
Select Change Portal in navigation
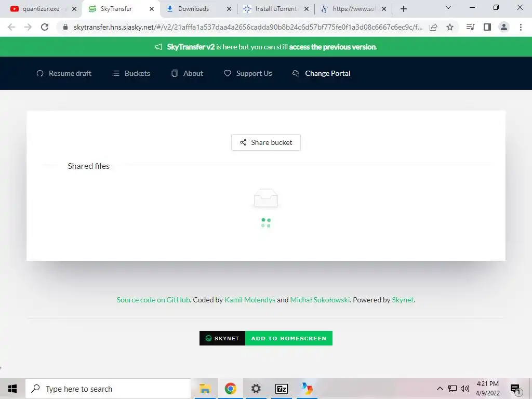[321, 73]
